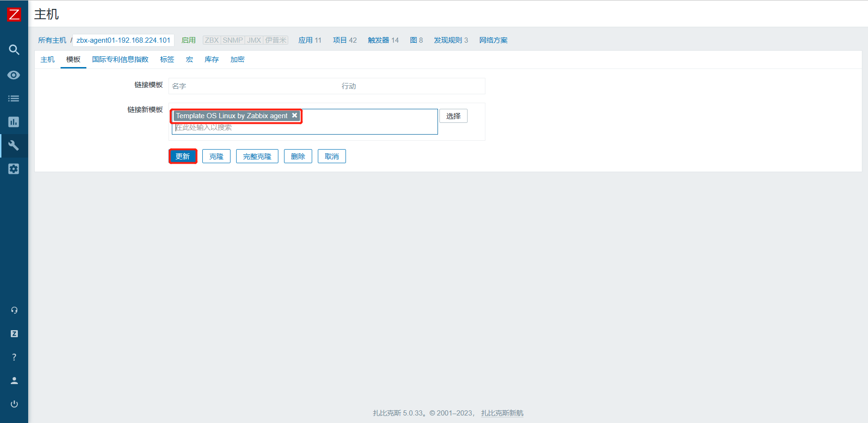Open the 库存 tab
The image size is (868, 423).
pyautogui.click(x=212, y=60)
